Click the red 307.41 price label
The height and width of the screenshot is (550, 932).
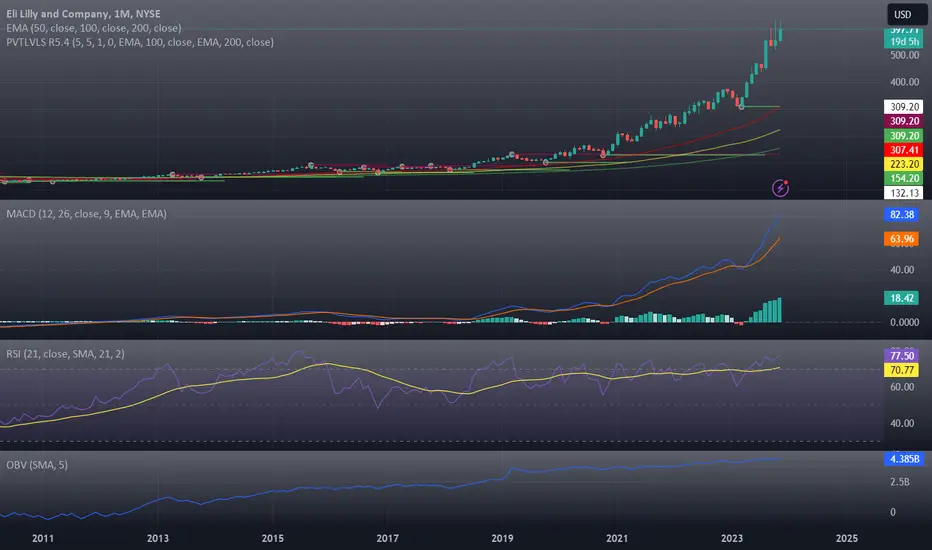[903, 150]
